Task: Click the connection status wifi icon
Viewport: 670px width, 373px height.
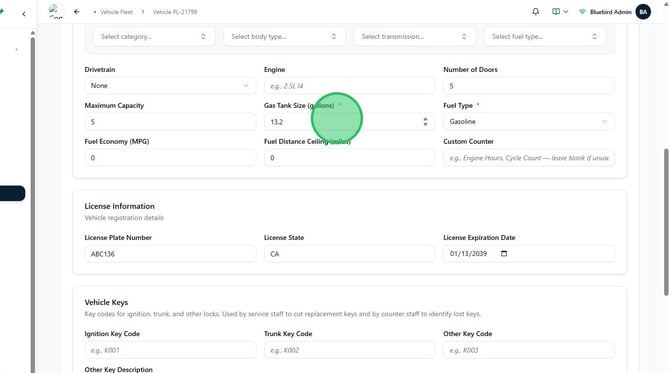Action: [582, 12]
